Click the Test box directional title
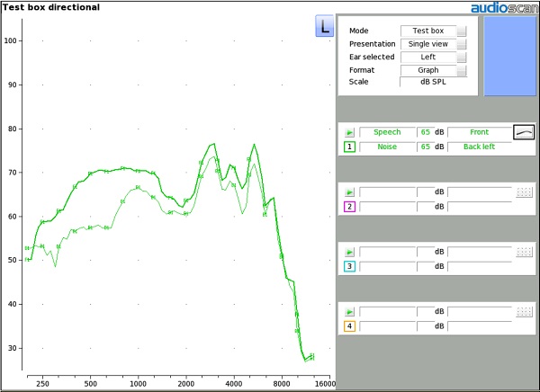 [x=51, y=7]
